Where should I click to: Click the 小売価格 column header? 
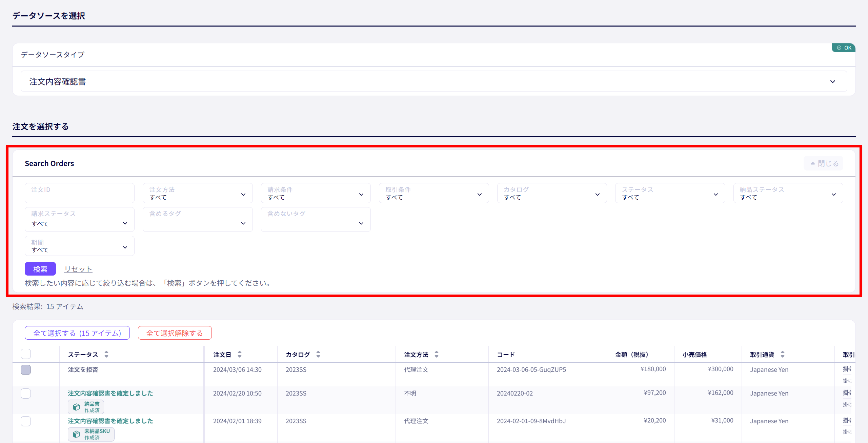(x=695, y=355)
